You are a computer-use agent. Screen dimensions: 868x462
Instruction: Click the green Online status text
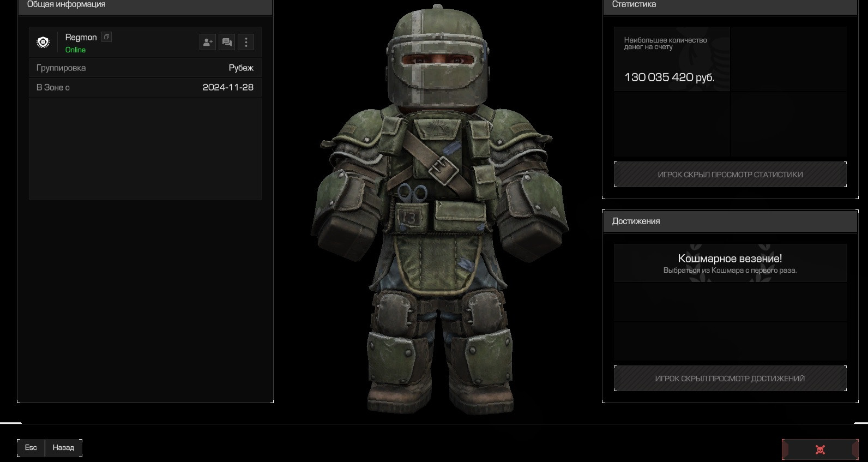coord(75,50)
